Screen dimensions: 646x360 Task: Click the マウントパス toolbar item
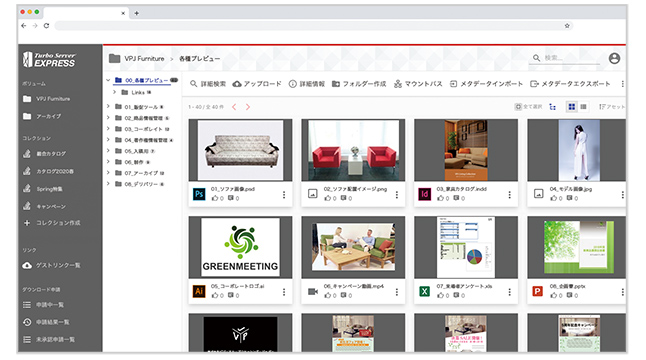coord(418,84)
